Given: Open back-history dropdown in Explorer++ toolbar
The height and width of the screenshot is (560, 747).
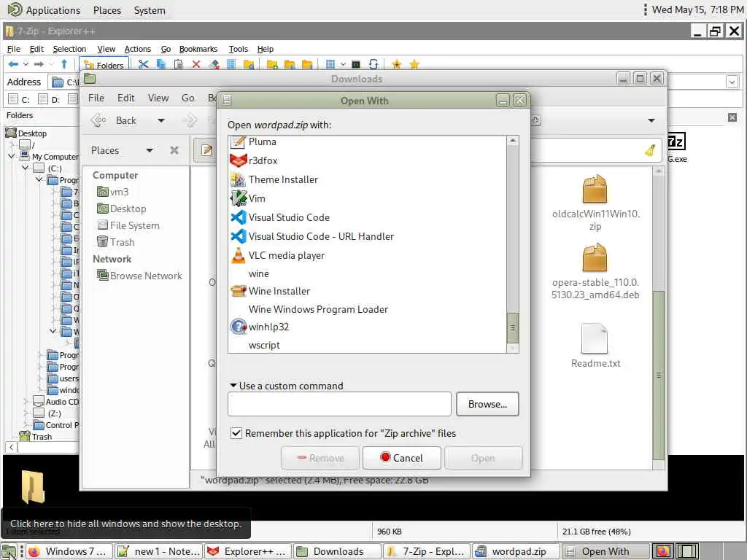Looking at the screenshot, I should [x=26, y=64].
